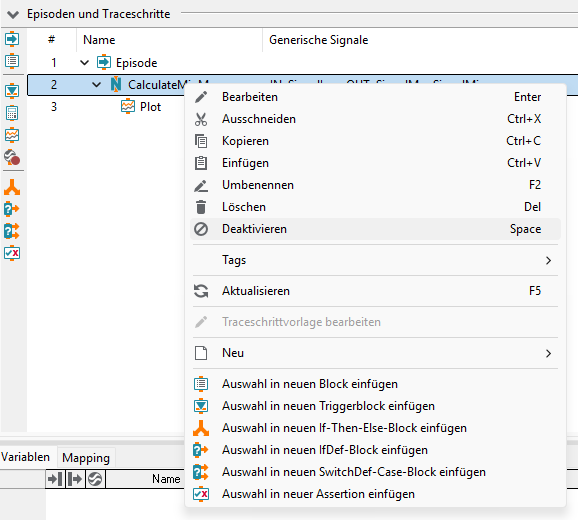Click second arrow column icon in Variablen header
The height and width of the screenshot is (520, 578).
click(x=75, y=479)
